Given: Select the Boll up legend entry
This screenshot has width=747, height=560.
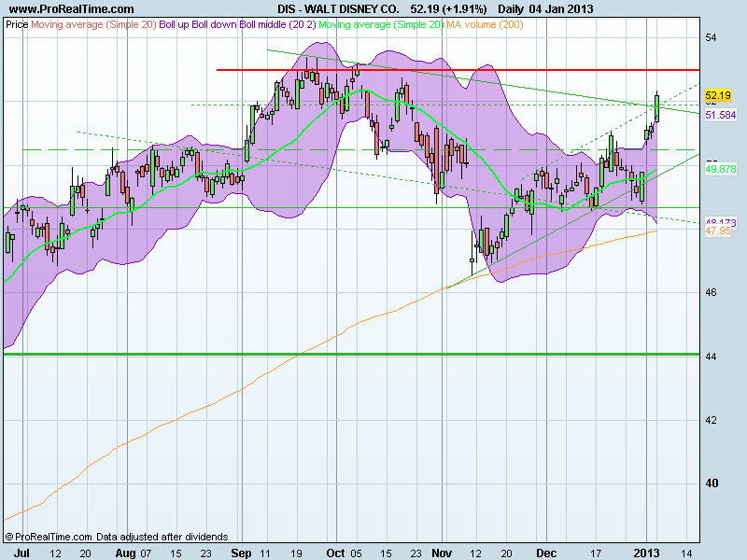Looking at the screenshot, I should click(x=174, y=24).
